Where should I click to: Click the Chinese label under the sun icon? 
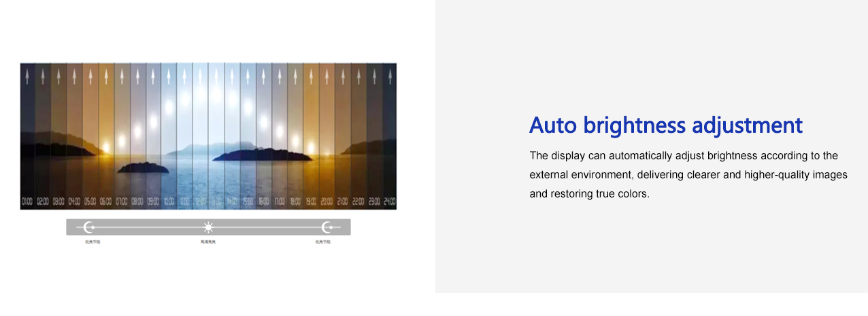pos(208,242)
